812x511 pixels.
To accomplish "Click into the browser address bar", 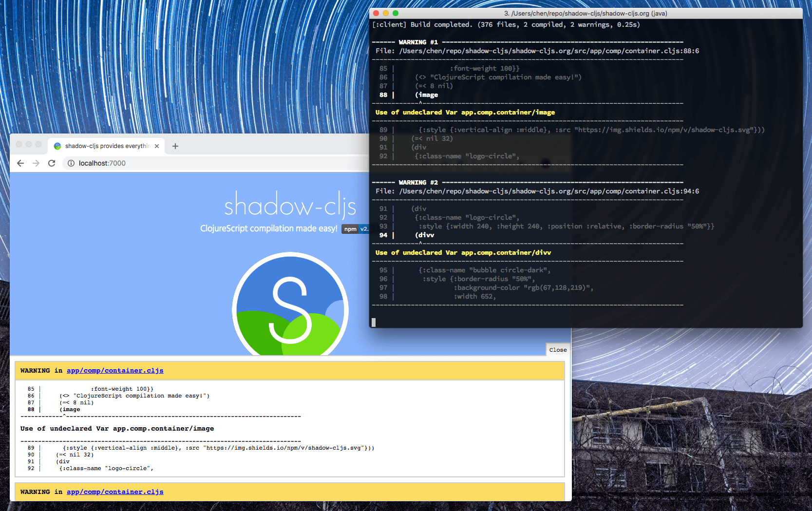I will tap(146, 163).
